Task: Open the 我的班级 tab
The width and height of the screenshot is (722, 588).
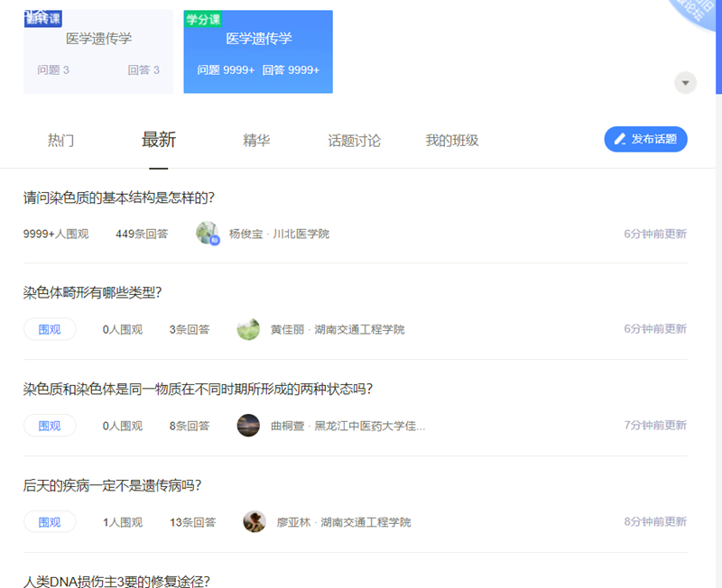Action: tap(453, 140)
